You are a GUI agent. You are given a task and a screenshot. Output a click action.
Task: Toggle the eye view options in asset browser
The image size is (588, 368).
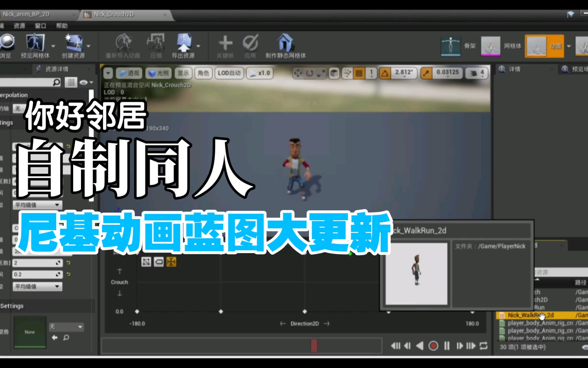(x=585, y=347)
